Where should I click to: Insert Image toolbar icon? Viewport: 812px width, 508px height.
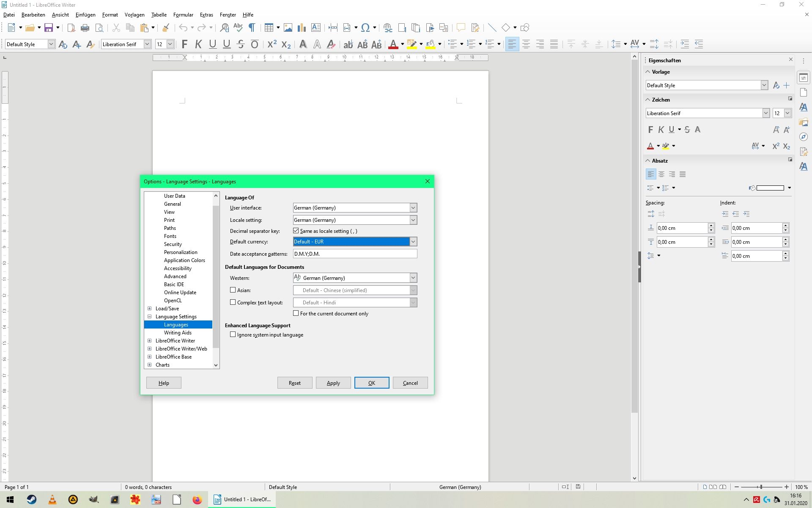[288, 28]
